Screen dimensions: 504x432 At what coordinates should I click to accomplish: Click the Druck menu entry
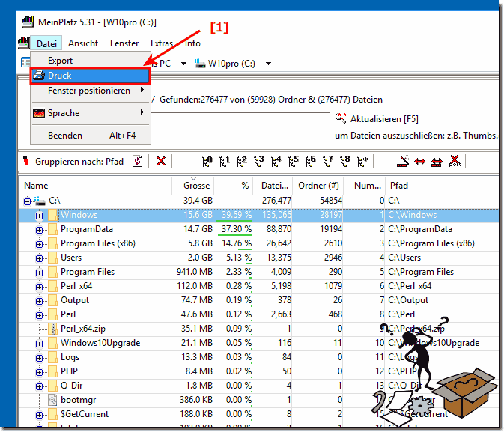pos(91,76)
